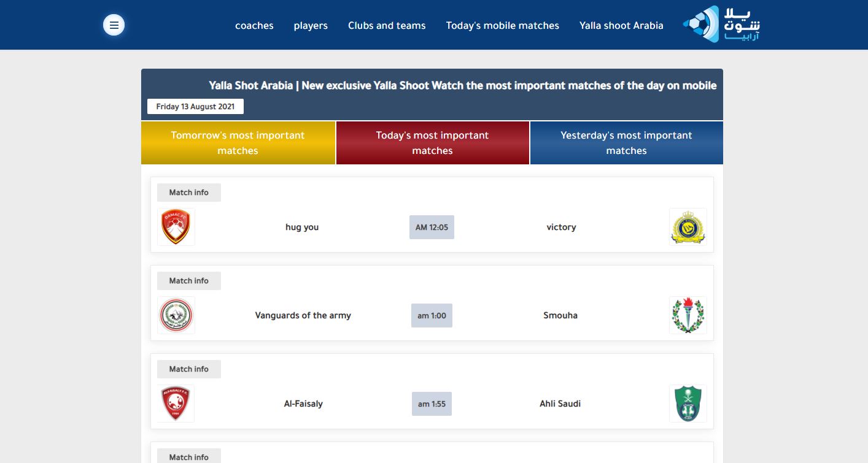Open Match info for hug you vs victory

(x=189, y=193)
